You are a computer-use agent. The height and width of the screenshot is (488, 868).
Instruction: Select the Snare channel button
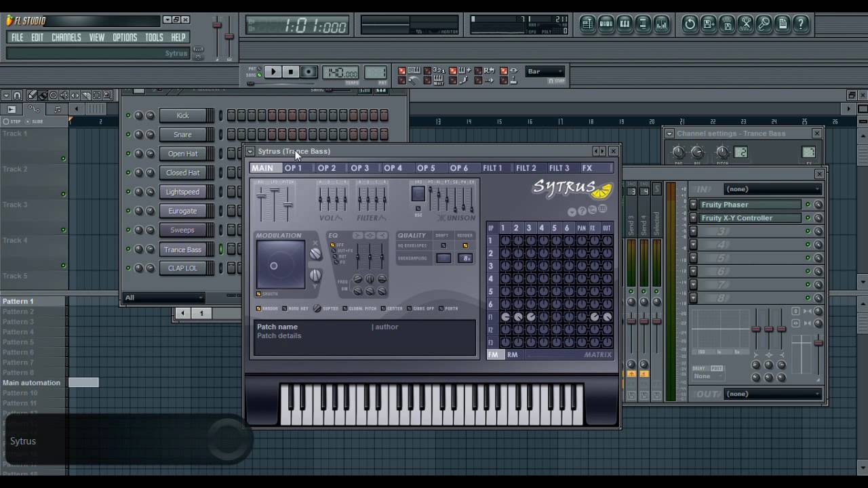click(182, 134)
